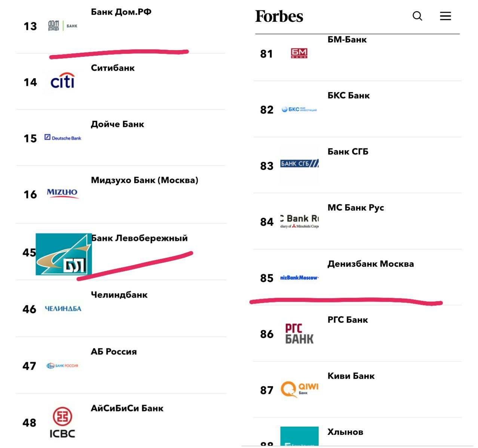478x448 pixels.
Task: Click the Forbes masthead logo
Action: tap(279, 16)
